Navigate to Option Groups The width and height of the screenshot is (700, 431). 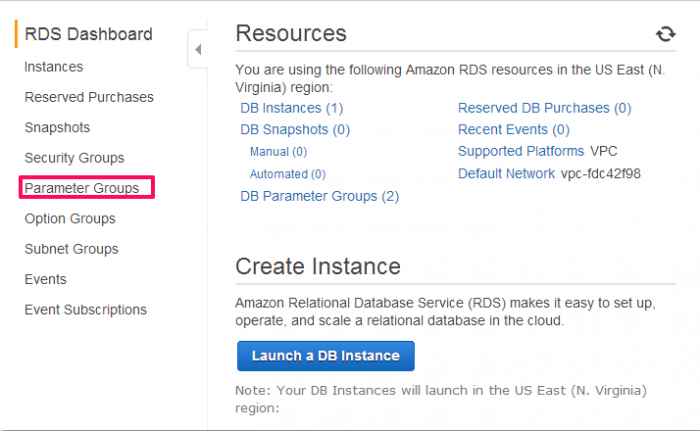click(x=70, y=219)
